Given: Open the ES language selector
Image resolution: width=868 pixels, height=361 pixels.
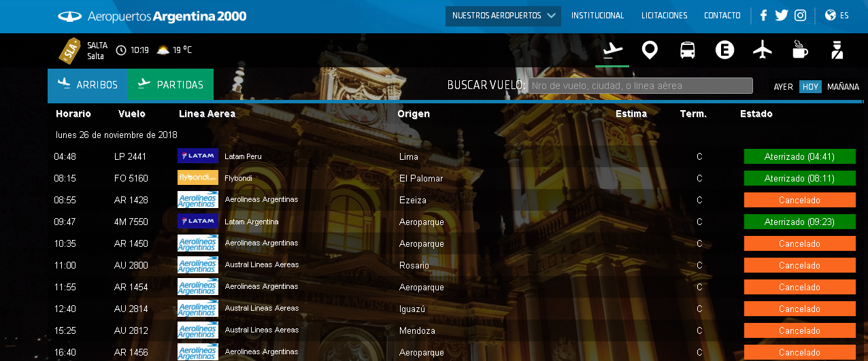Looking at the screenshot, I should tap(837, 16).
